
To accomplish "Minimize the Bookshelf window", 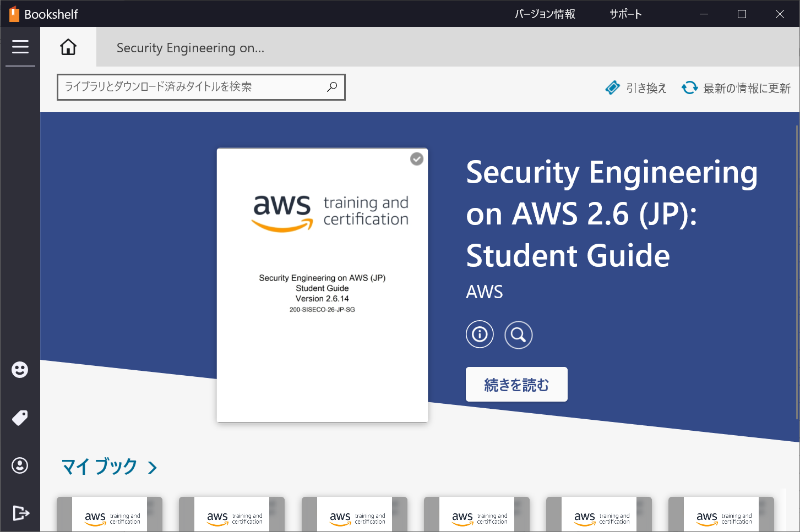I will tap(704, 14).
